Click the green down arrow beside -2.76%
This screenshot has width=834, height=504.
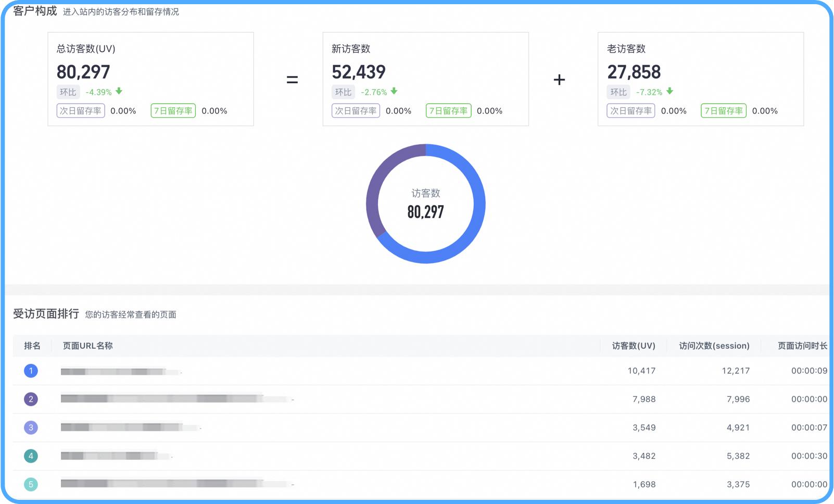(x=394, y=92)
